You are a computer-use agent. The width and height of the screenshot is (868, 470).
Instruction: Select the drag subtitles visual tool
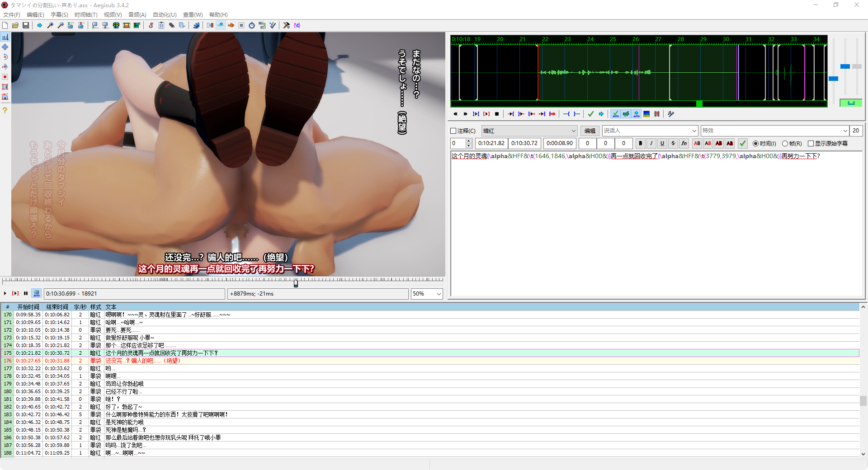point(5,47)
